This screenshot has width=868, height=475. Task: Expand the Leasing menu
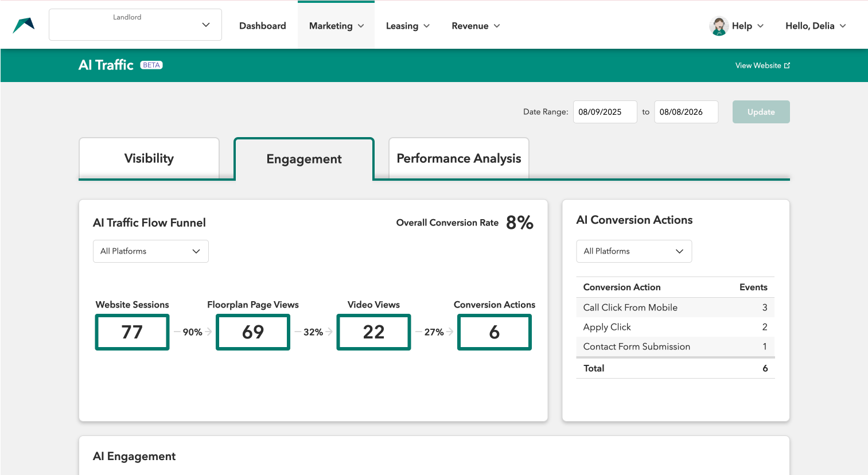tap(407, 26)
